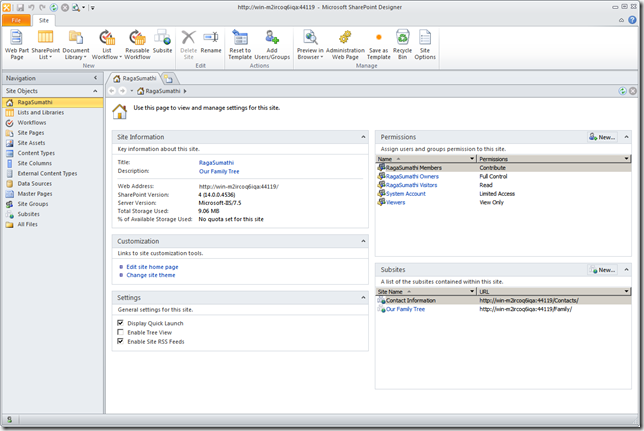
Task: Click New button in Permissions panel
Action: (x=602, y=136)
